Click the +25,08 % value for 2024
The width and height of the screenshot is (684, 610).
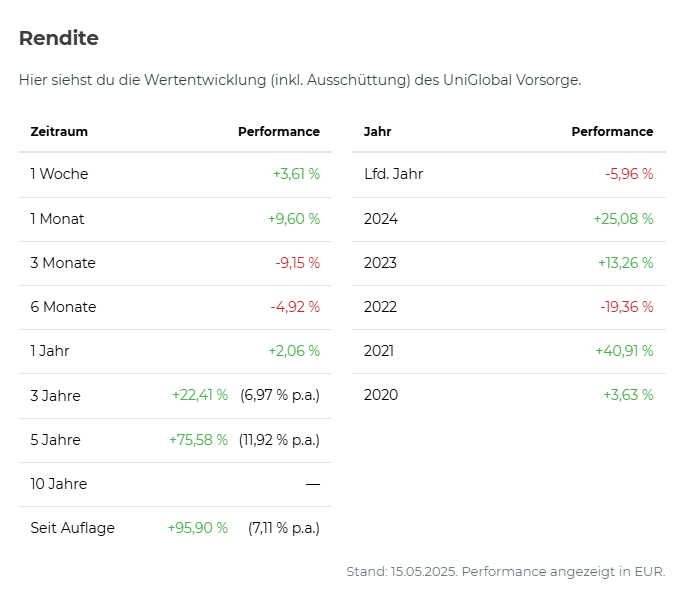pos(626,219)
